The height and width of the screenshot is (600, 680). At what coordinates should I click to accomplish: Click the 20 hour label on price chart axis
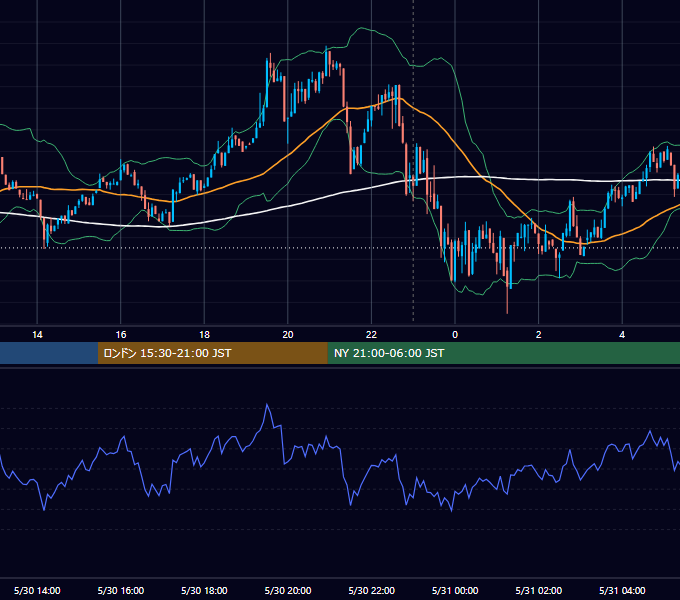click(288, 335)
